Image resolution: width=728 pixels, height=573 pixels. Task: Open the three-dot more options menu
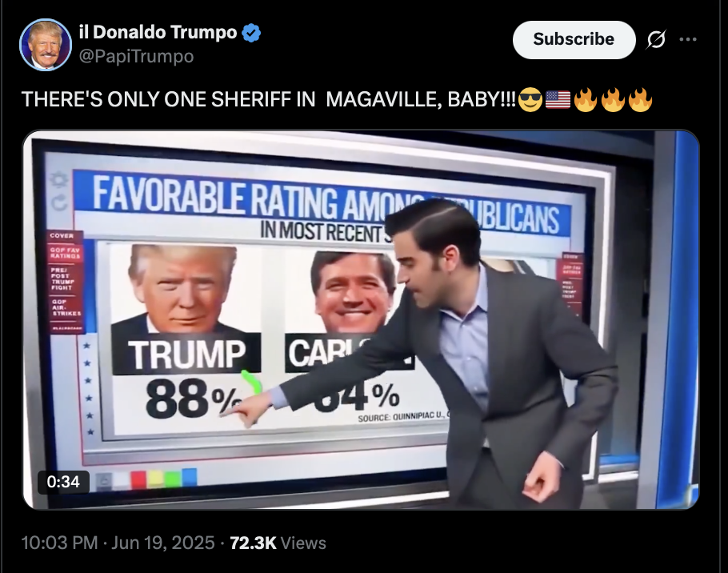[688, 39]
